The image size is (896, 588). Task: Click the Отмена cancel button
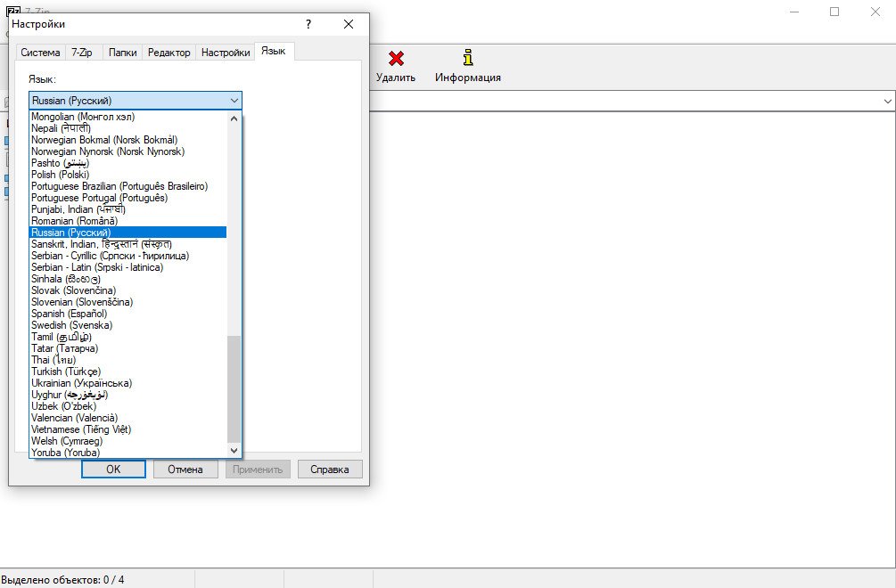185,470
